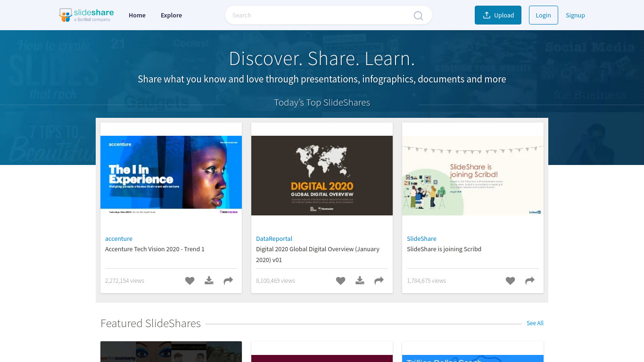Viewport: 644px width, 362px height.
Task: Like the SlideShare is joining Scribd slideshow
Action: [x=510, y=280]
